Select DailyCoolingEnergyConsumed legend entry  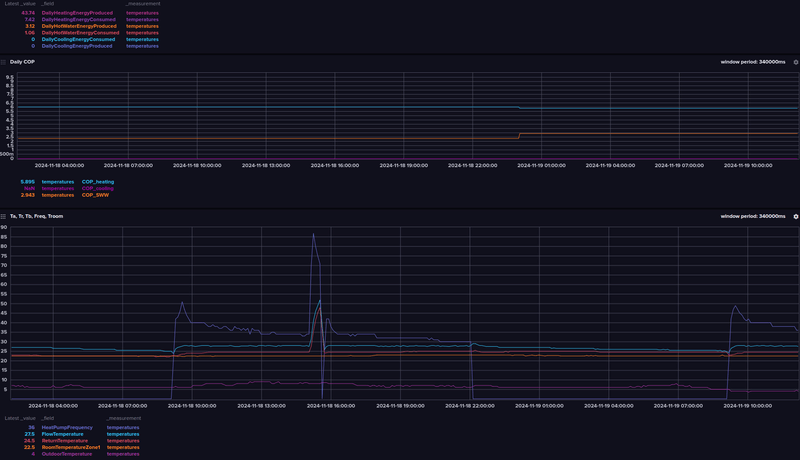click(x=79, y=40)
